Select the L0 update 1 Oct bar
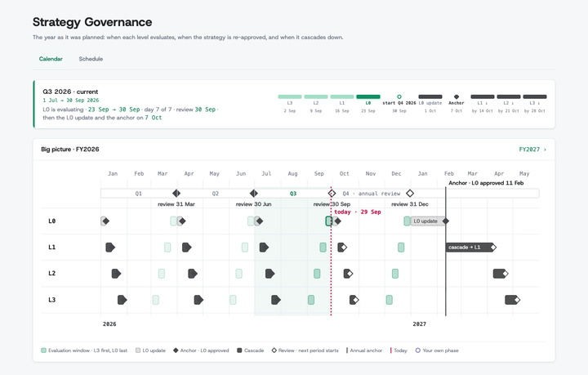Screen dimensions: 588x375 430,96
